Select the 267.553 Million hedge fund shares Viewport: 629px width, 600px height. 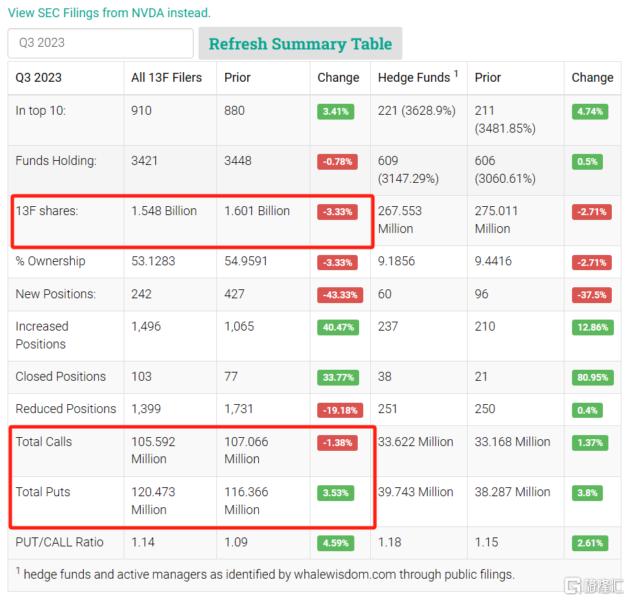pos(400,220)
